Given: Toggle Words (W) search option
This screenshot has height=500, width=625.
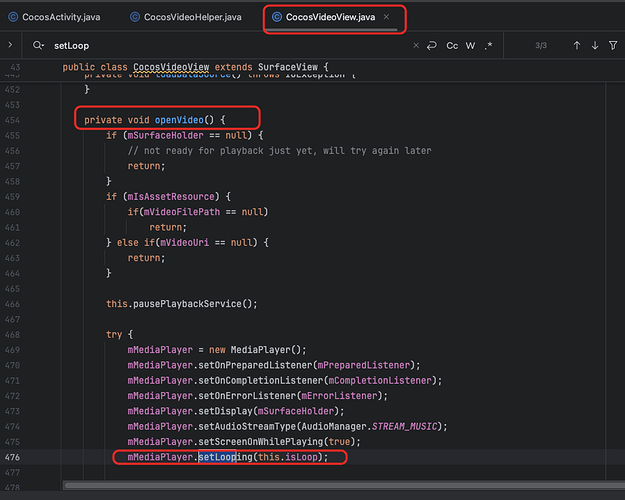Looking at the screenshot, I should coord(470,45).
